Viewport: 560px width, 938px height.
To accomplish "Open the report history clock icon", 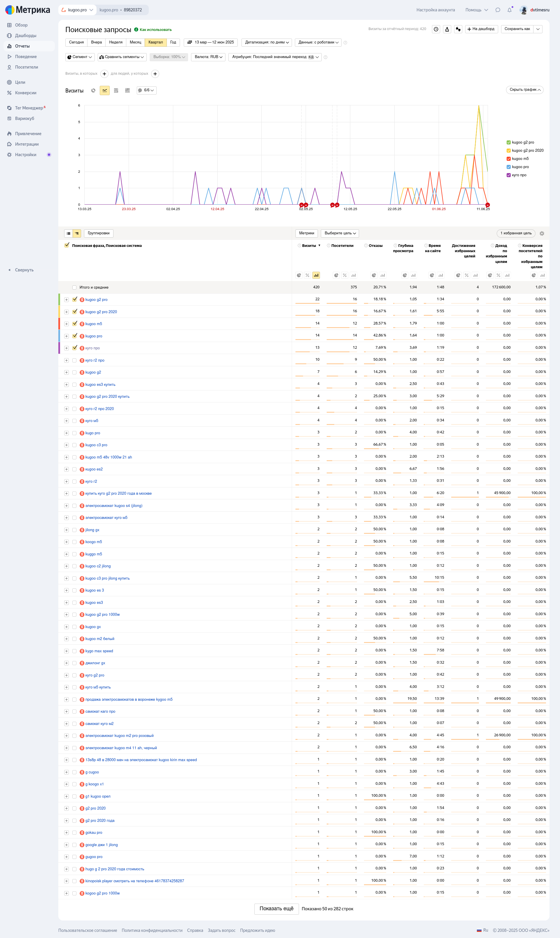I will point(436,29).
